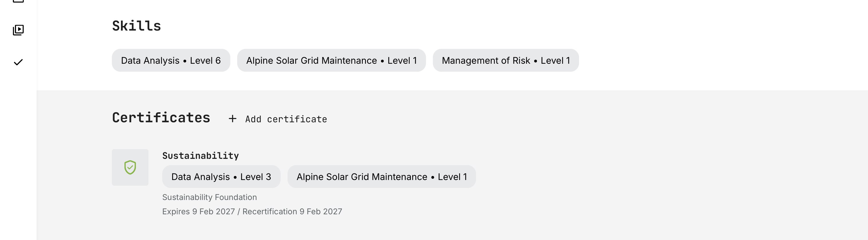Click the Certificates section heading
Viewport: 868px width, 240px height.
(x=161, y=117)
